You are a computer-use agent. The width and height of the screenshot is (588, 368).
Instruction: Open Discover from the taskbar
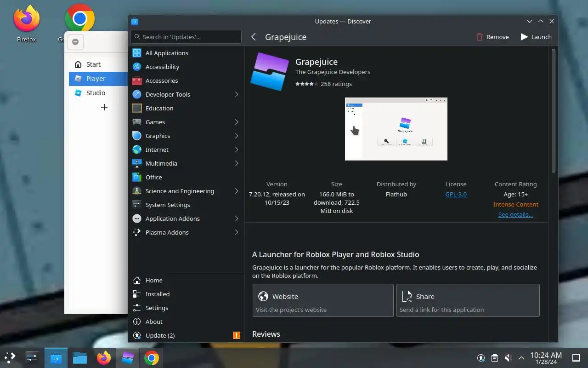(x=56, y=357)
